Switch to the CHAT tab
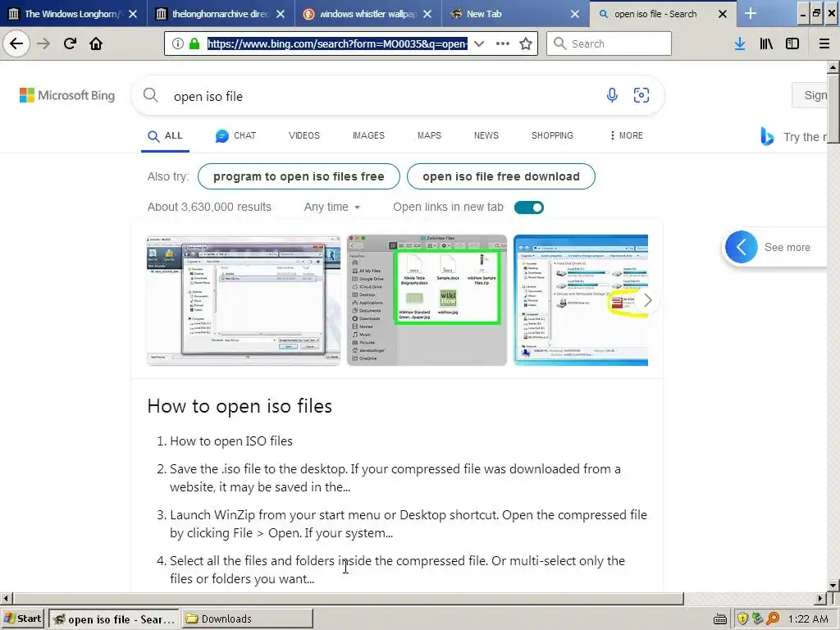Viewport: 840px width, 630px height. [235, 135]
